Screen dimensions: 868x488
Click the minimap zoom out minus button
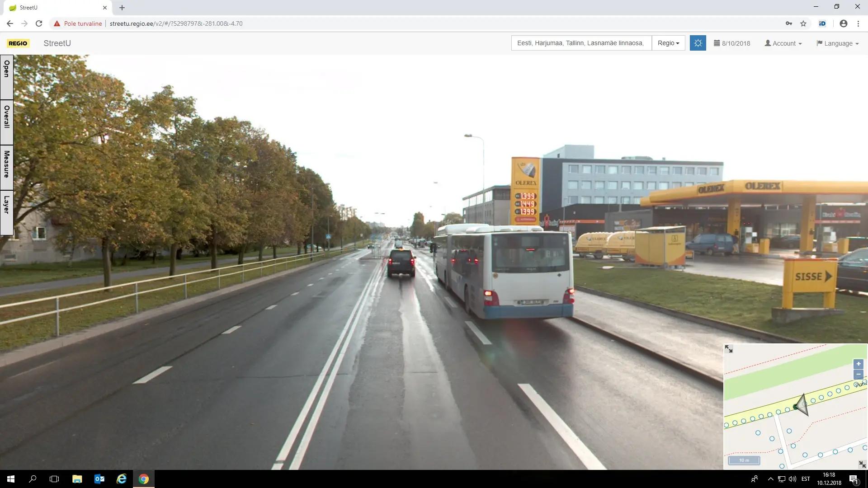point(858,375)
